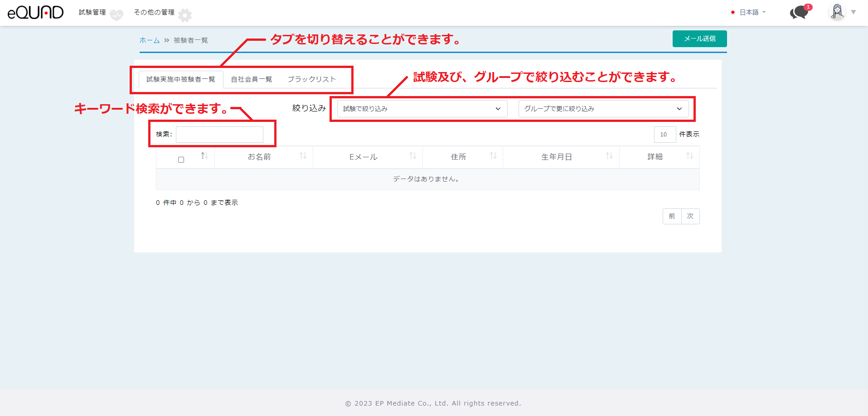
Task: Go to ホーム breadcrumb link
Action: (149, 40)
